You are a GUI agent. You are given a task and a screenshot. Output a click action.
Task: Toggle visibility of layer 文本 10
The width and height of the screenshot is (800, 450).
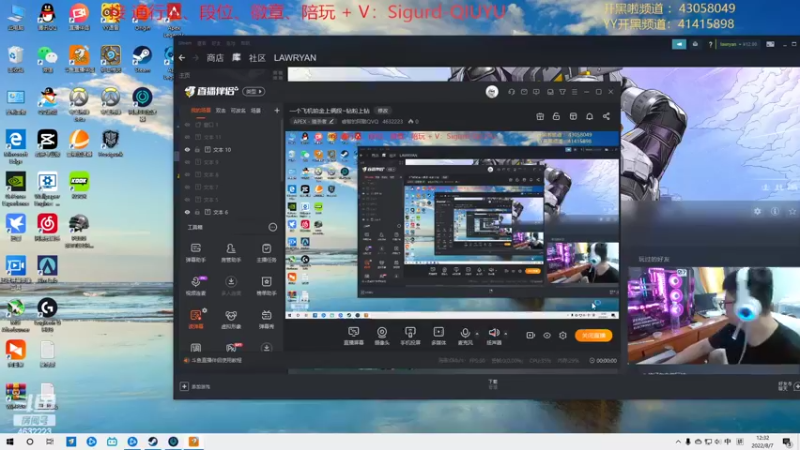pyautogui.click(x=187, y=150)
